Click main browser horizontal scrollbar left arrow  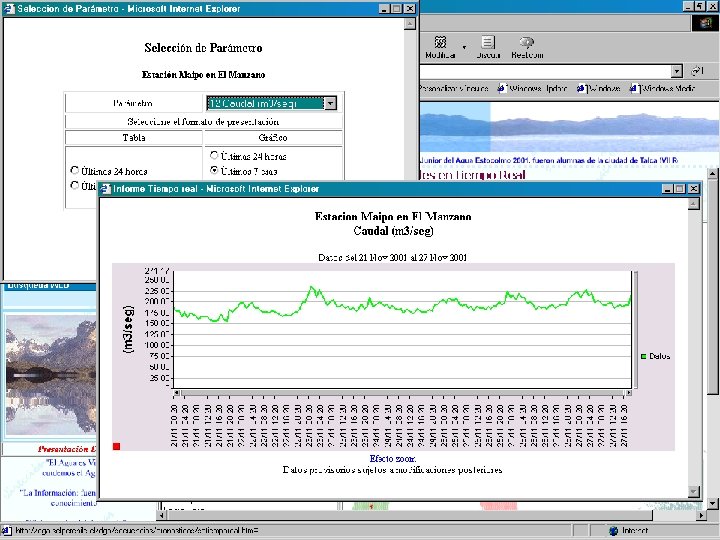click(x=162, y=516)
